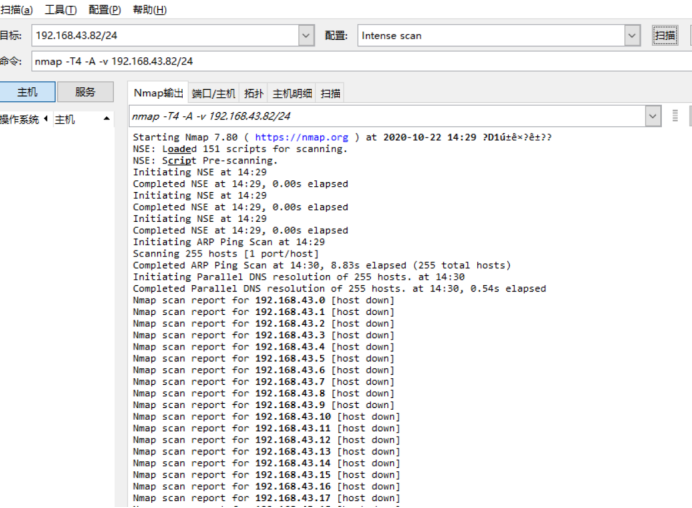Image resolution: width=692 pixels, height=508 pixels.
Task: Open the https://nmap.org link
Action: pyautogui.click(x=302, y=137)
